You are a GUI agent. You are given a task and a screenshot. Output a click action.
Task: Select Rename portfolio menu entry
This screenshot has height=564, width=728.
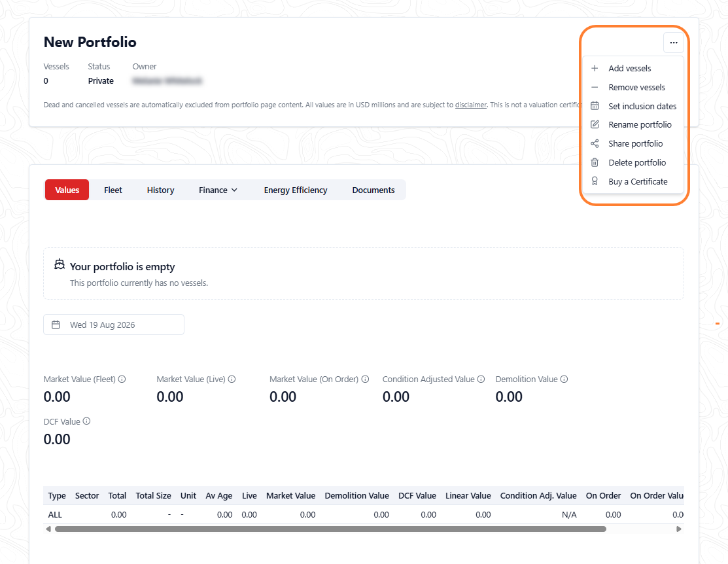pyautogui.click(x=633, y=124)
